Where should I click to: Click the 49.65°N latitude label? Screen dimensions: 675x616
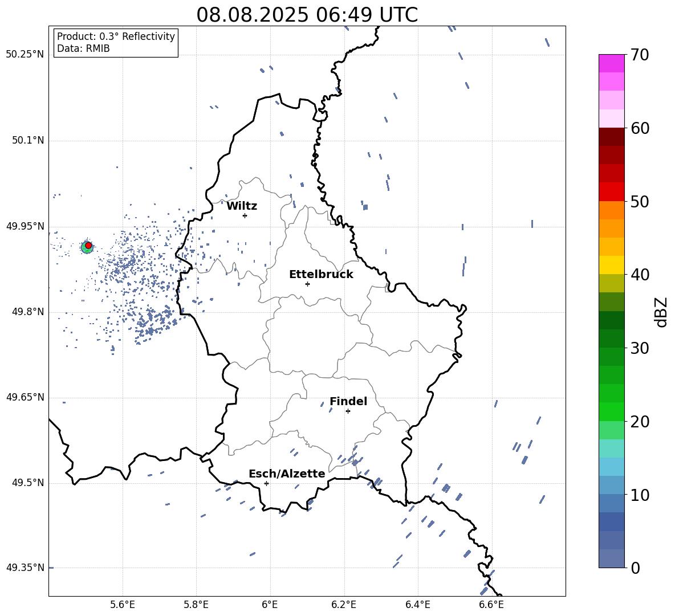point(25,397)
